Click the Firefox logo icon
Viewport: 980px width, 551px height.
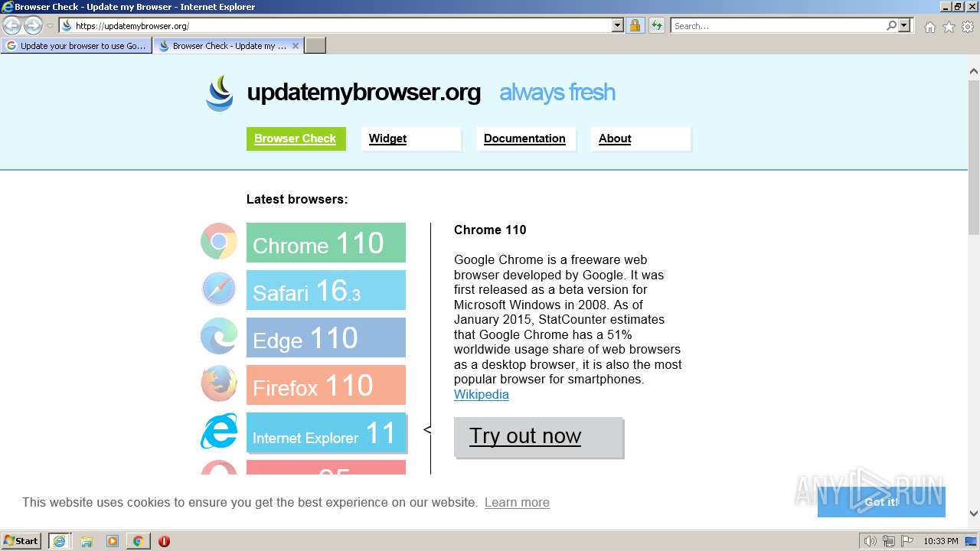click(219, 384)
